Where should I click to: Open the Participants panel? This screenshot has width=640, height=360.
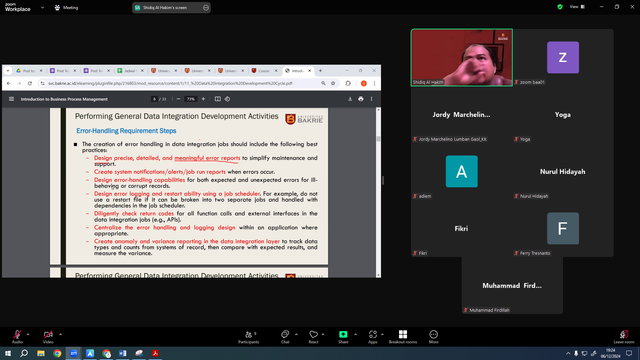click(x=249, y=337)
